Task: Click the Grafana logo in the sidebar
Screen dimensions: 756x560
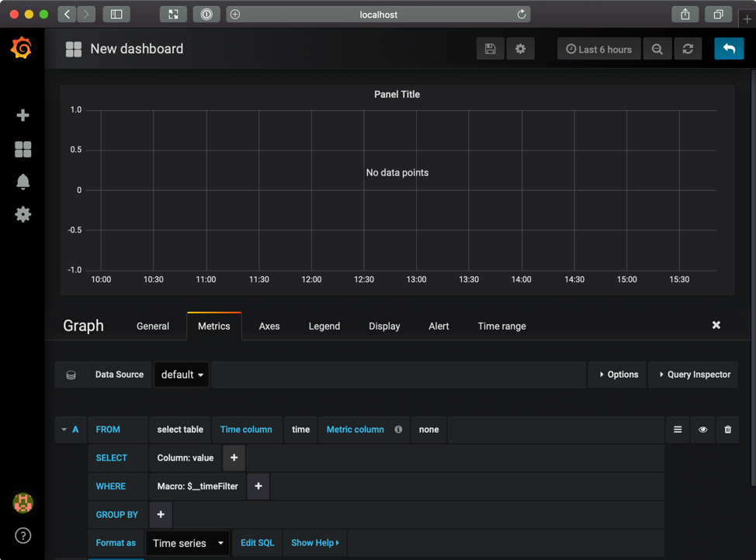Action: pos(22,48)
